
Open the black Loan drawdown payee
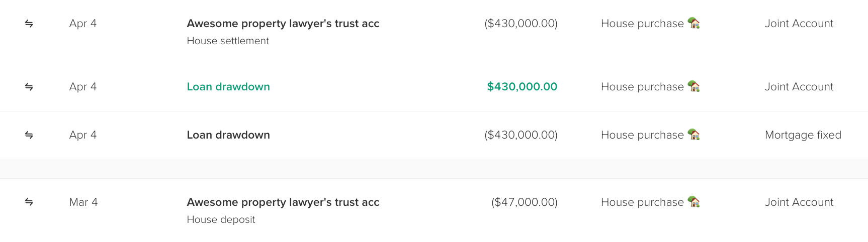[228, 135]
